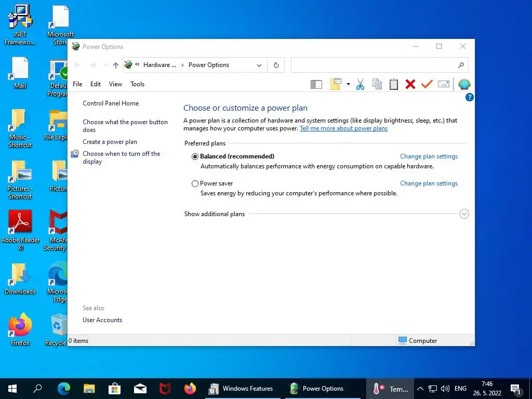The width and height of the screenshot is (532, 399).
Task: Open Pictures - Shortcut on desktop
Action: (x=20, y=180)
